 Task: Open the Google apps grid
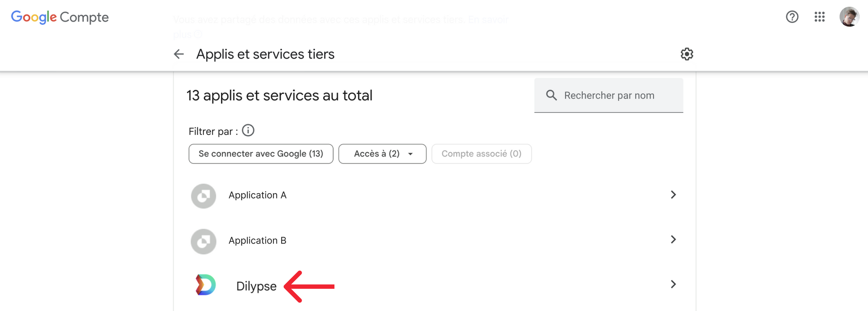point(819,17)
